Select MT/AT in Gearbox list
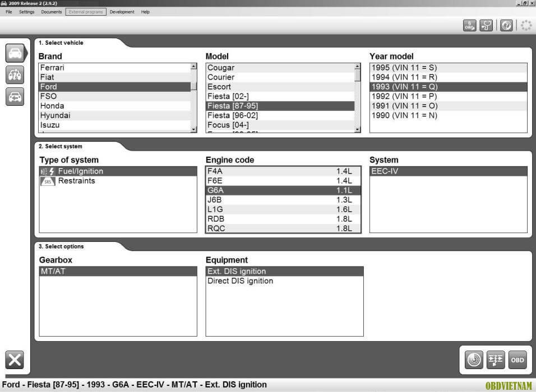This screenshot has width=536, height=392. [x=118, y=271]
